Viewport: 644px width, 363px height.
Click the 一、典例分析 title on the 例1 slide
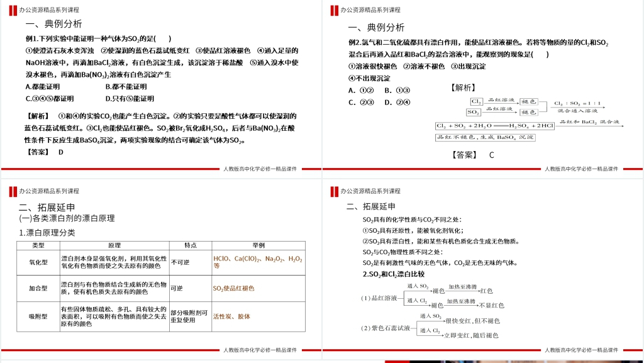click(54, 24)
